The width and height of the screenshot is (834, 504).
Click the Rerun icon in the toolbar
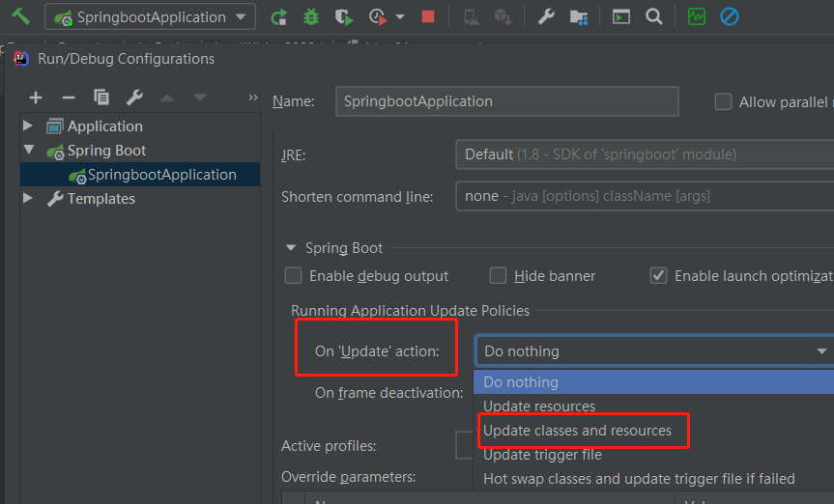[278, 17]
